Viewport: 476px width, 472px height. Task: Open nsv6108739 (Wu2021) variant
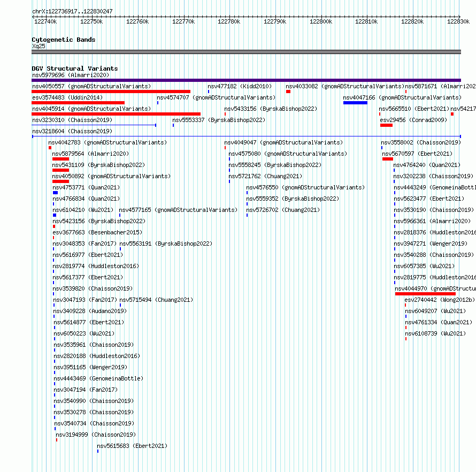click(435, 333)
